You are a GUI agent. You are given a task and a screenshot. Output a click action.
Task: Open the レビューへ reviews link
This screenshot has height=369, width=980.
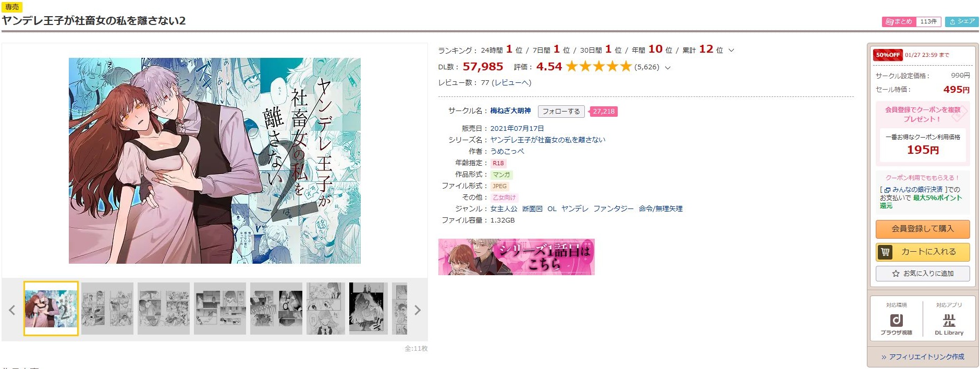512,83
